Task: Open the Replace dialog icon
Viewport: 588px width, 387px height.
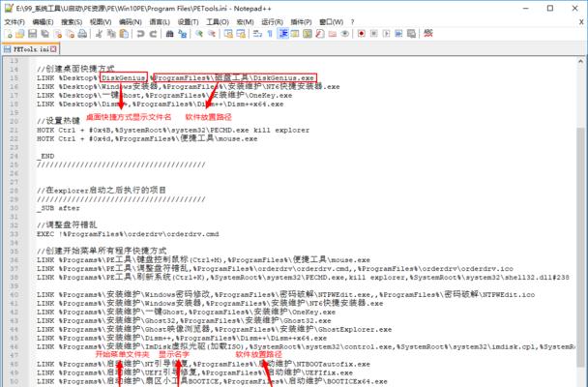Action: 182,34
